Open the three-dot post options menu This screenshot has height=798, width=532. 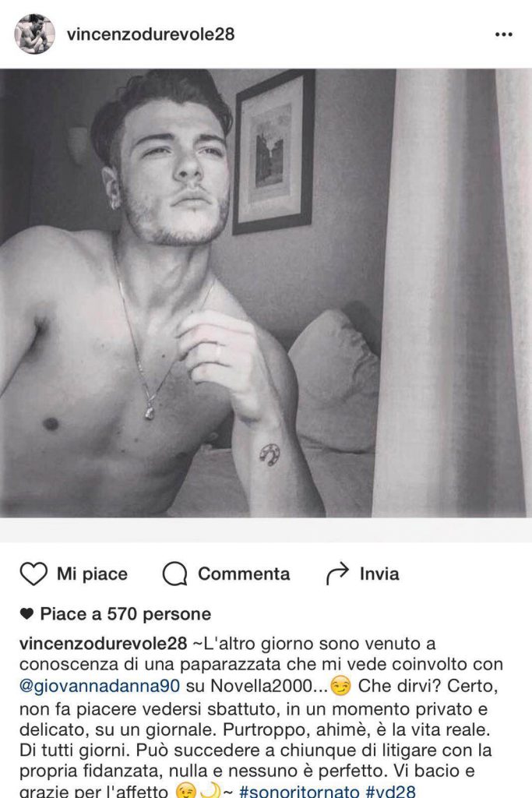503,34
